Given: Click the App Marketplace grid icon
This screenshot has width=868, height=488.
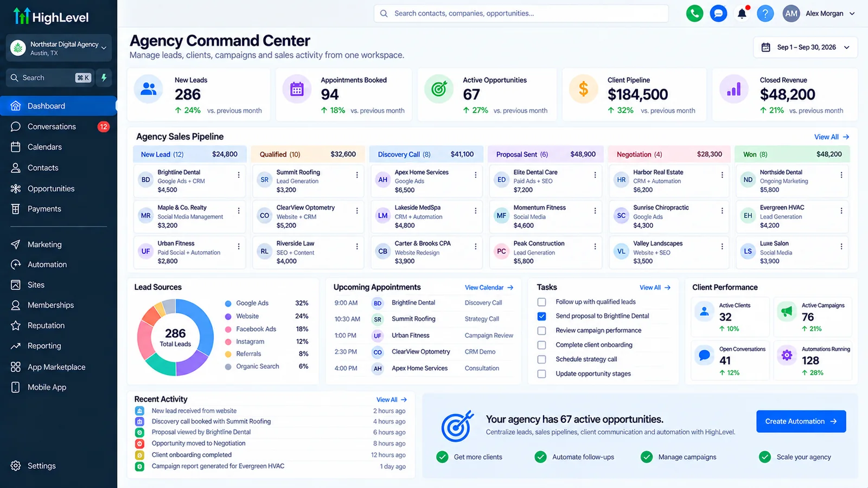Looking at the screenshot, I should [x=16, y=367].
